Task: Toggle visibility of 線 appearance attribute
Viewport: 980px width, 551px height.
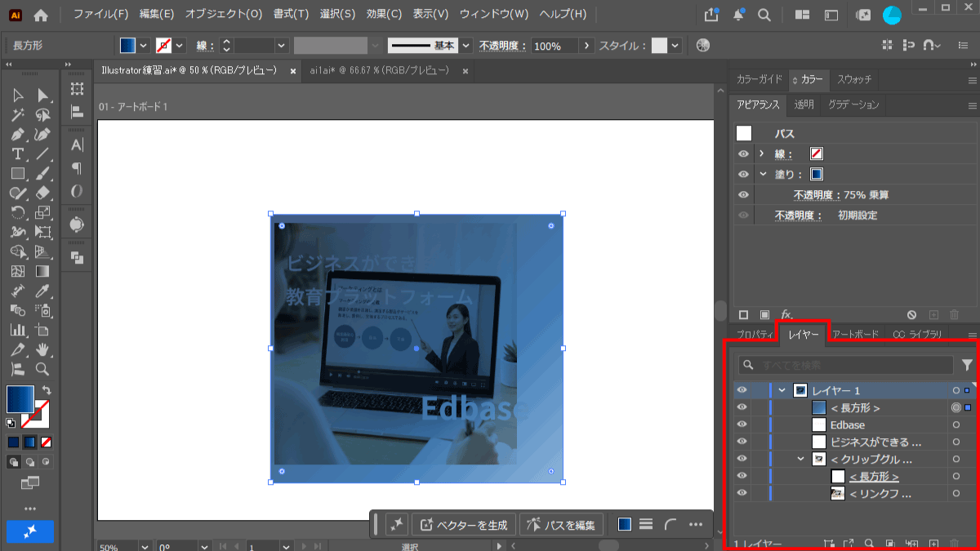Action: point(743,153)
